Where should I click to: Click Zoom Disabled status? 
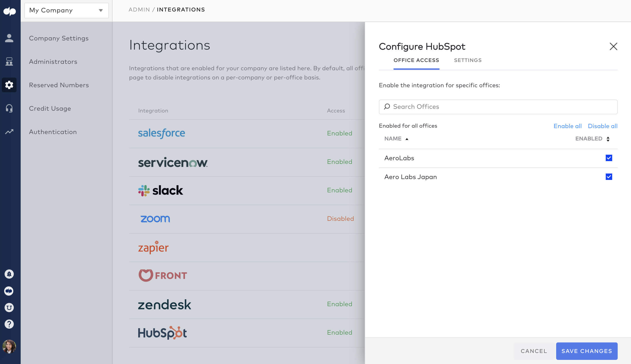coord(340,219)
